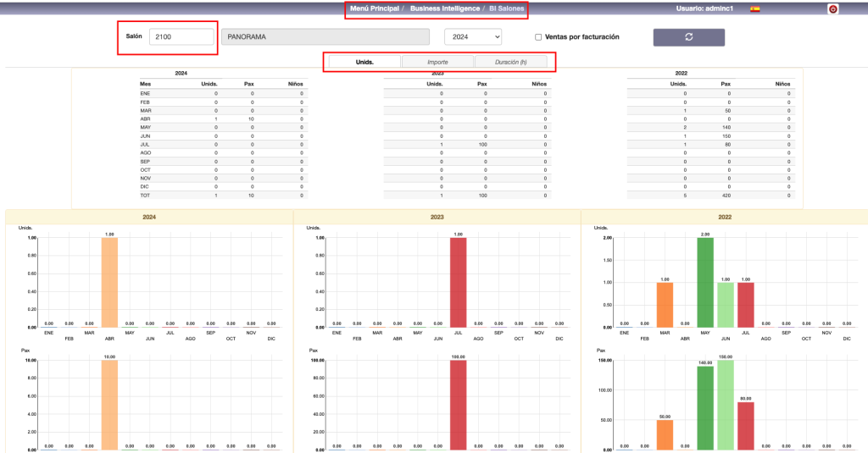868x453 pixels.
Task: Switch to the Importe tab
Action: point(437,62)
